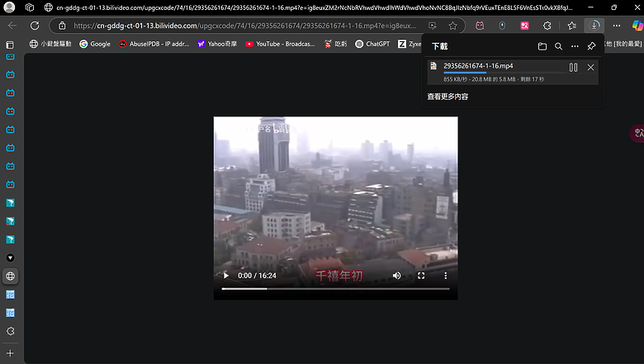
Task: Click the 29356261674-1-16.mp4 file name
Action: coord(478,66)
